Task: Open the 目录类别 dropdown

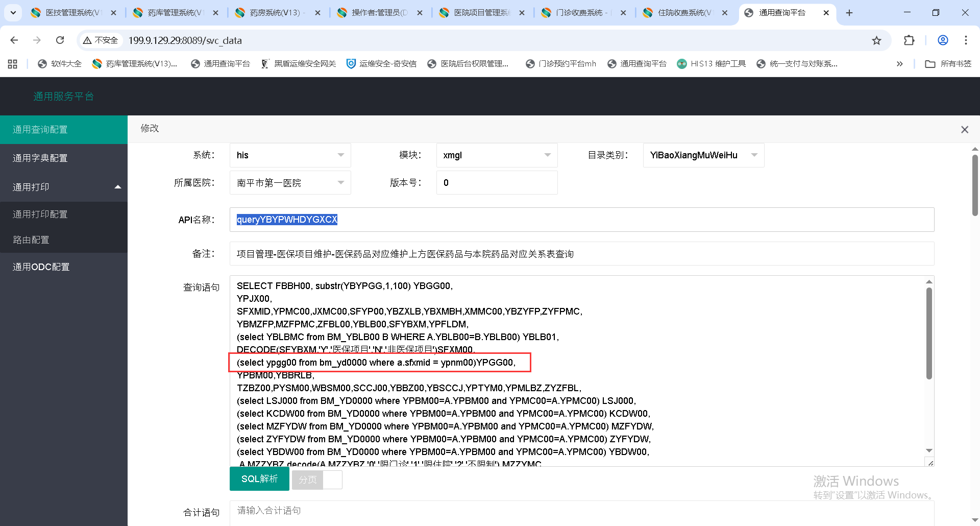Action: point(703,155)
